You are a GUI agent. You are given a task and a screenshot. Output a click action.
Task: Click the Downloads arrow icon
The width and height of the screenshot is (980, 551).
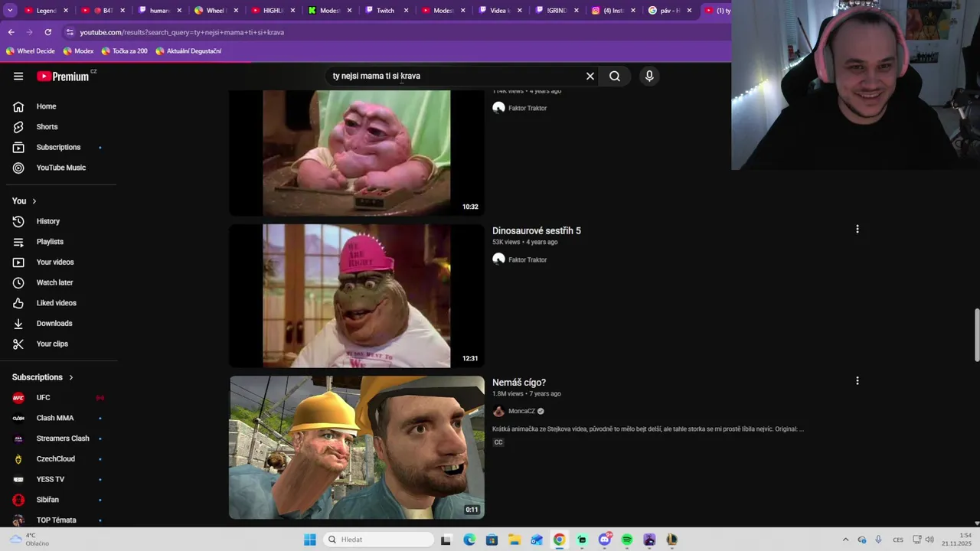(18, 324)
